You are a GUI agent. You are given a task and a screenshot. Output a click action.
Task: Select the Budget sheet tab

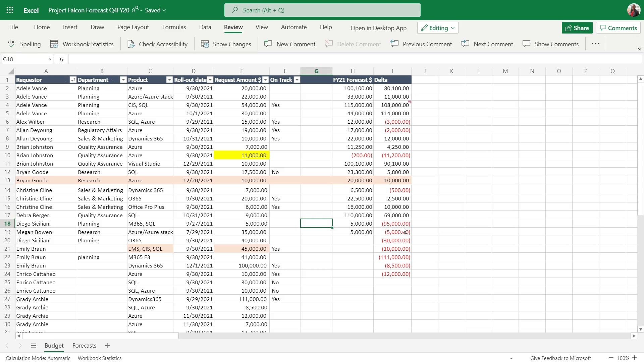point(54,346)
